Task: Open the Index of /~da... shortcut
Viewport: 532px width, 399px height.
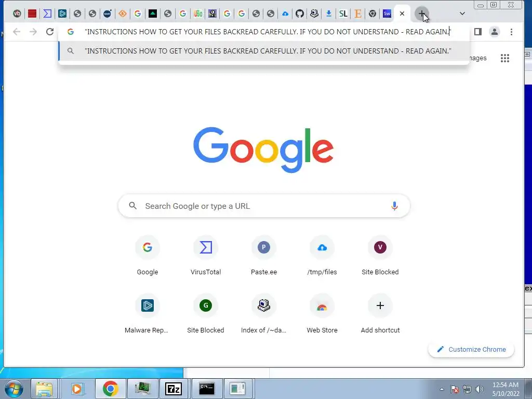Action: (263, 314)
